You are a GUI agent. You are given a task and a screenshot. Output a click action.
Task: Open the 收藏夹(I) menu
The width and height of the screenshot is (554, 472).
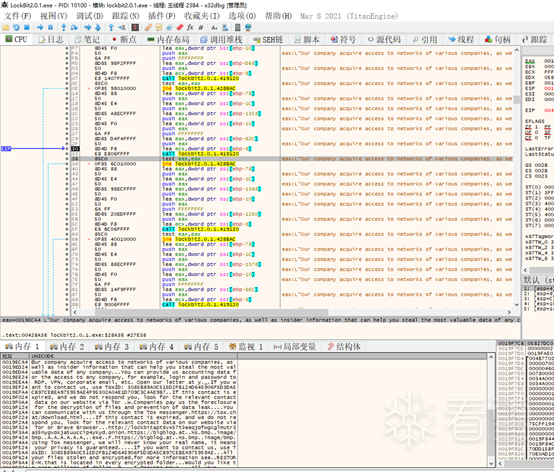click(x=202, y=16)
